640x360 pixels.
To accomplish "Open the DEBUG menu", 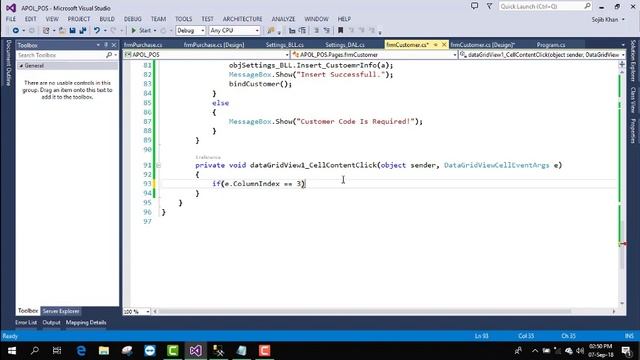I will pos(133,19).
